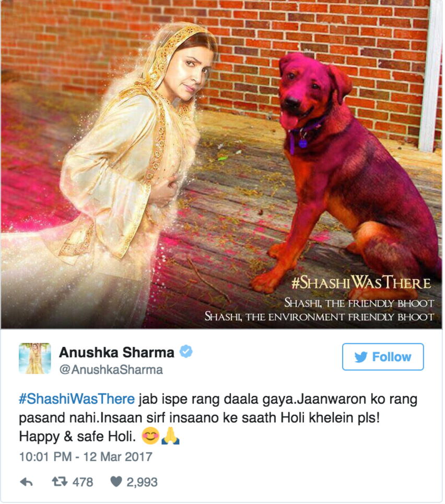View the 478 retweets count

pyautogui.click(x=83, y=482)
